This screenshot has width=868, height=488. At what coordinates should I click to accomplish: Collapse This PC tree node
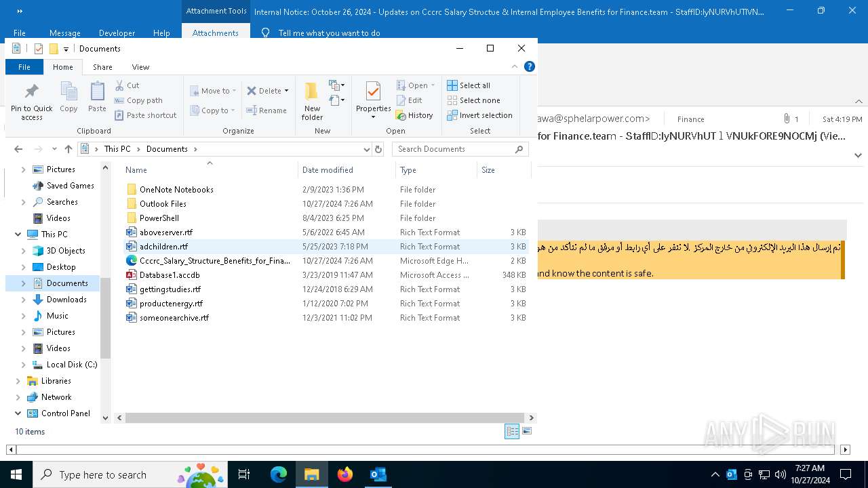[x=18, y=235]
